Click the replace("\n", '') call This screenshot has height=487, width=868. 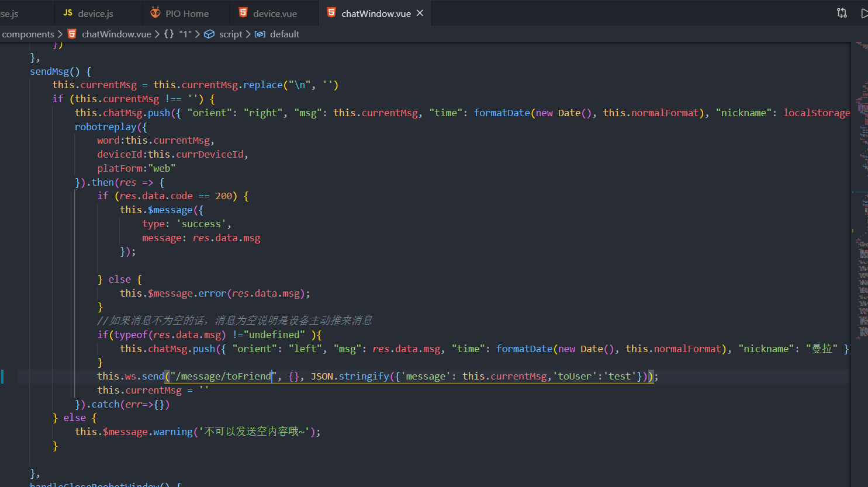point(291,85)
